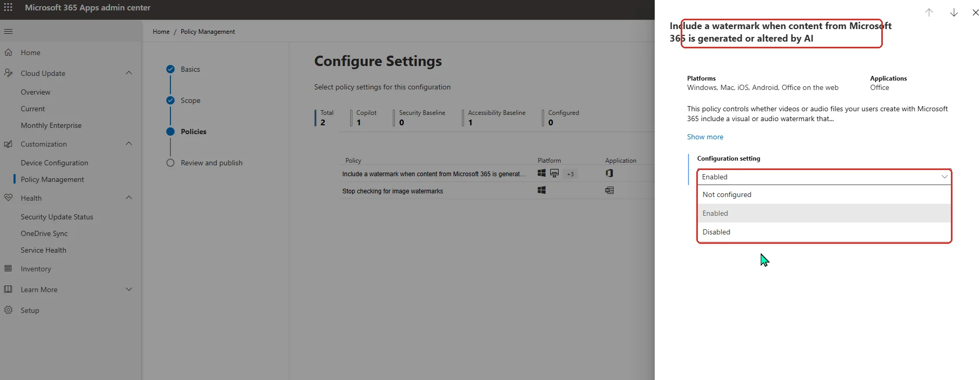Go to the Basics step
This screenshot has height=380, width=980.
[190, 69]
